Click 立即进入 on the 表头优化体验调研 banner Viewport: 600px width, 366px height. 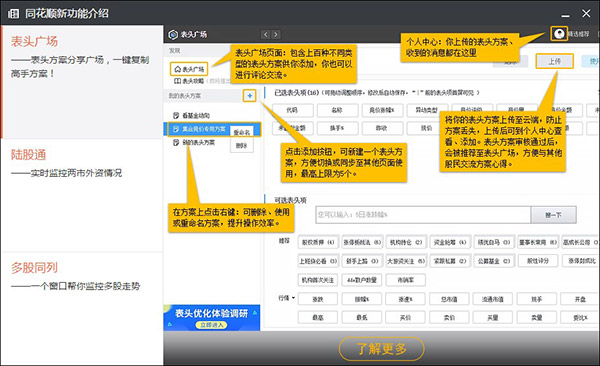tap(211, 325)
